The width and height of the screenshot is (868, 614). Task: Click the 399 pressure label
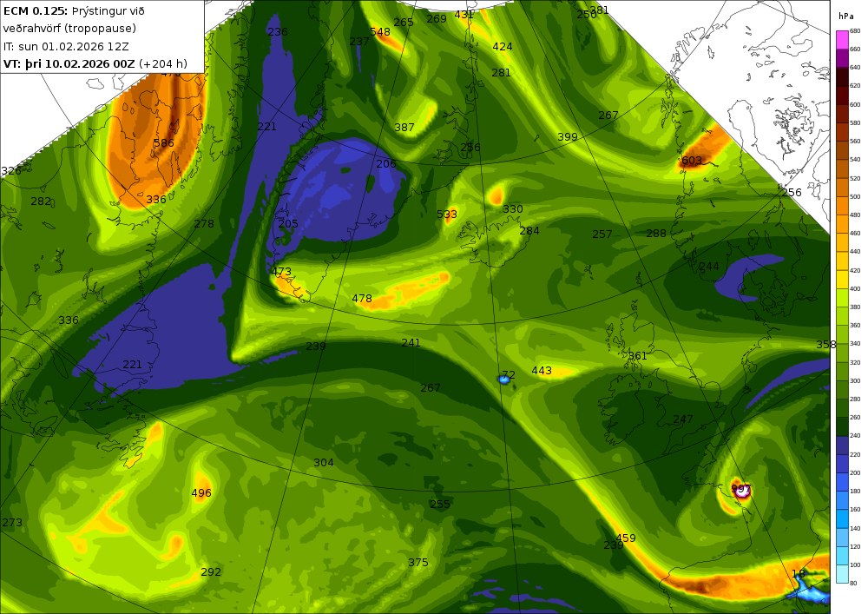pos(568,136)
